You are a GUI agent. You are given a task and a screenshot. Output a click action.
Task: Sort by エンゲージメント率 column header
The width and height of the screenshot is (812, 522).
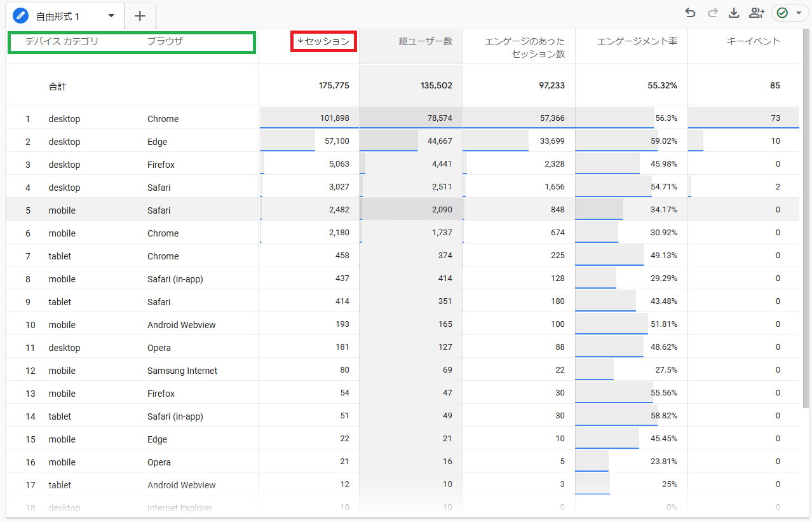[x=637, y=41]
